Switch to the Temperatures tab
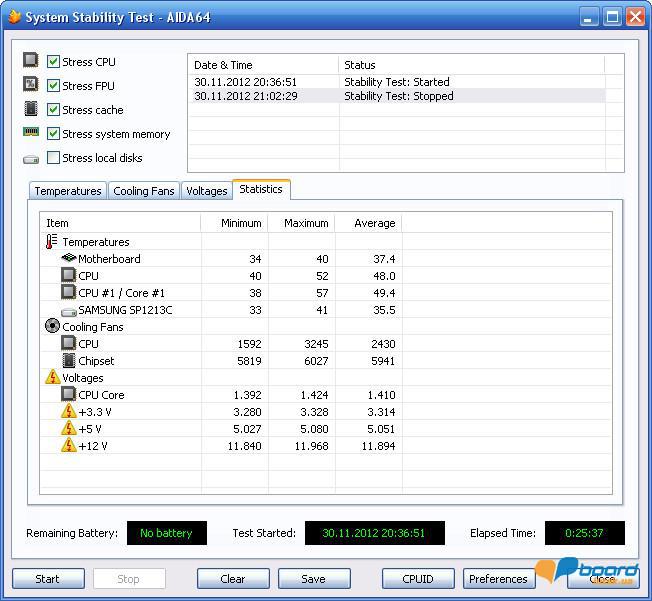 68,191
